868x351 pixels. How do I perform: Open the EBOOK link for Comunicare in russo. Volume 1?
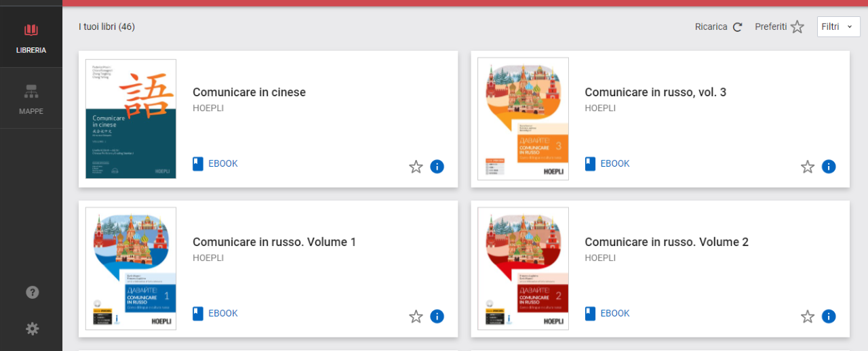[x=215, y=313]
